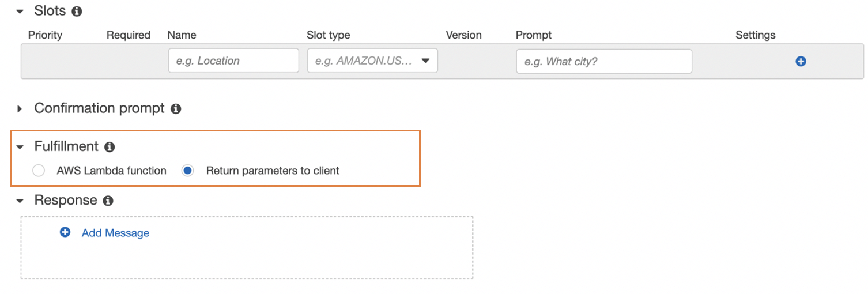Click the info icon beside Fulfillment

point(110,147)
